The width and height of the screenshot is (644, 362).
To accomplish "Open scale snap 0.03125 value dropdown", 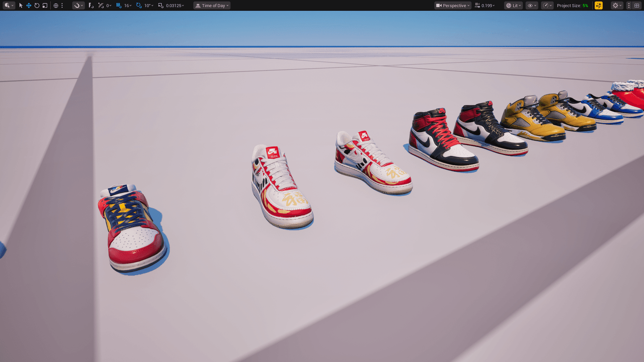I will pos(175,5).
